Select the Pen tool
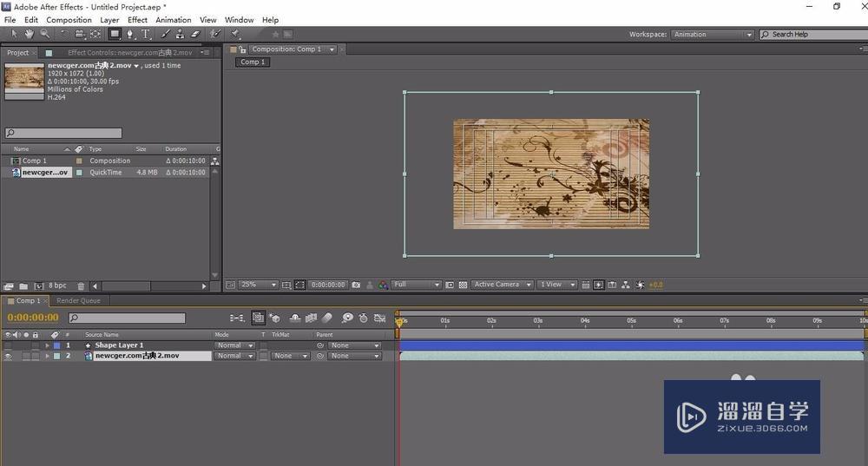The image size is (868, 466). (130, 35)
